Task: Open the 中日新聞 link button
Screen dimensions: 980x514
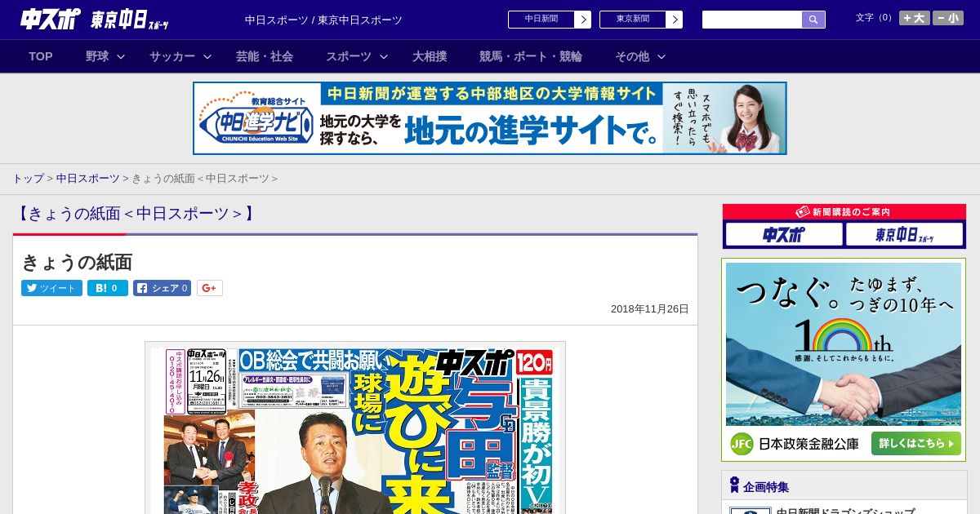Action: click(541, 20)
